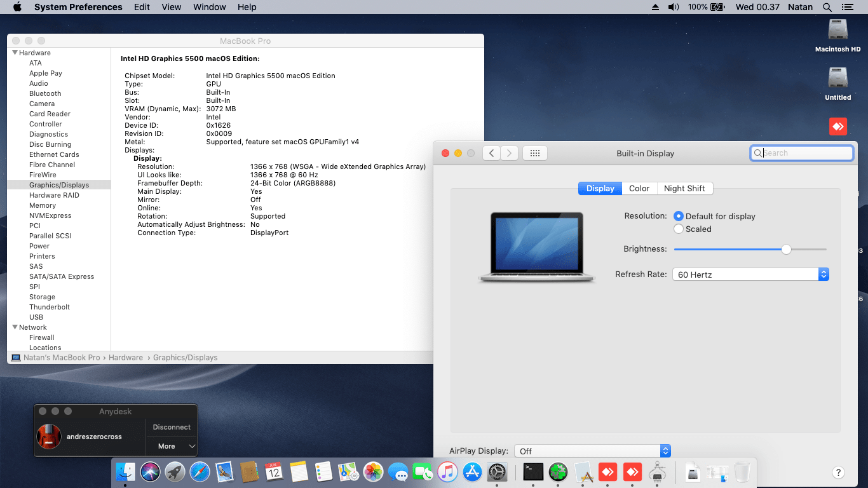Open Maps icon in the Dock
This screenshot has width=868, height=488.
(x=348, y=471)
